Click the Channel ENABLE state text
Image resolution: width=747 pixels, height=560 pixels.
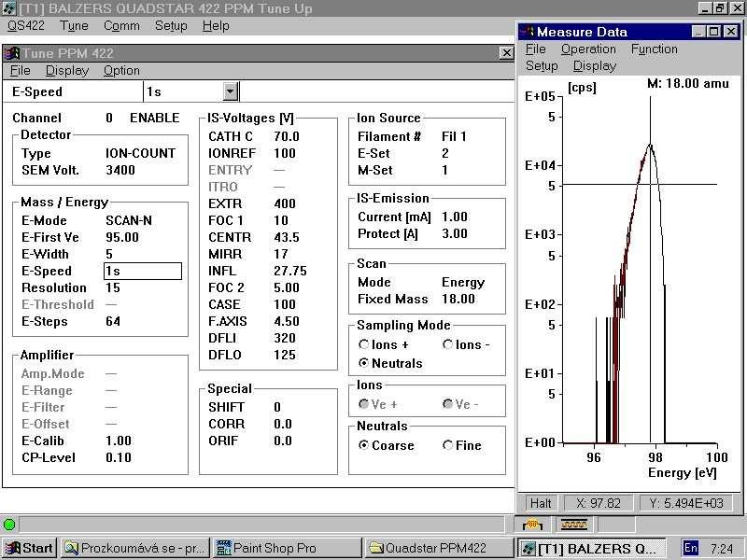tap(155, 119)
